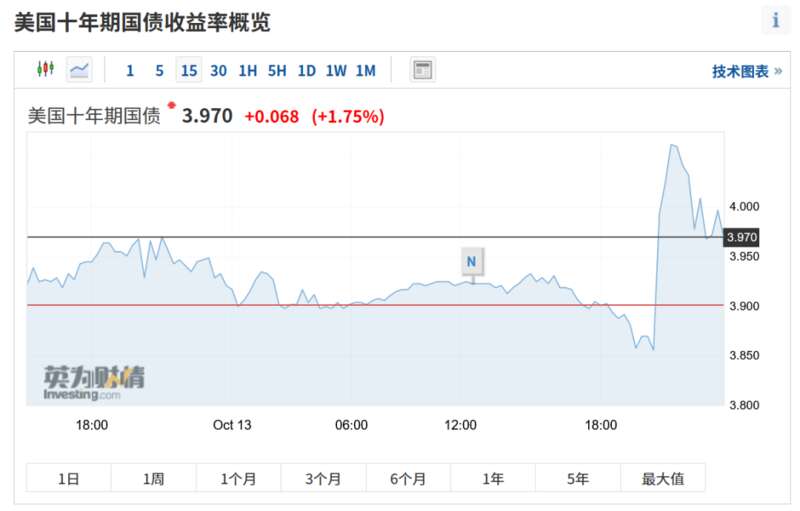The height and width of the screenshot is (511, 800).
Task: Show the 5年 time range
Action: 578,478
